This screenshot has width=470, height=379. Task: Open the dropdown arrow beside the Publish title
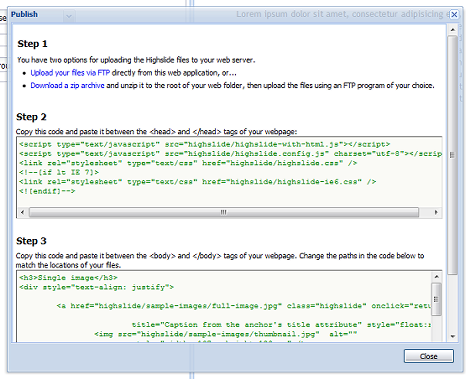click(69, 16)
